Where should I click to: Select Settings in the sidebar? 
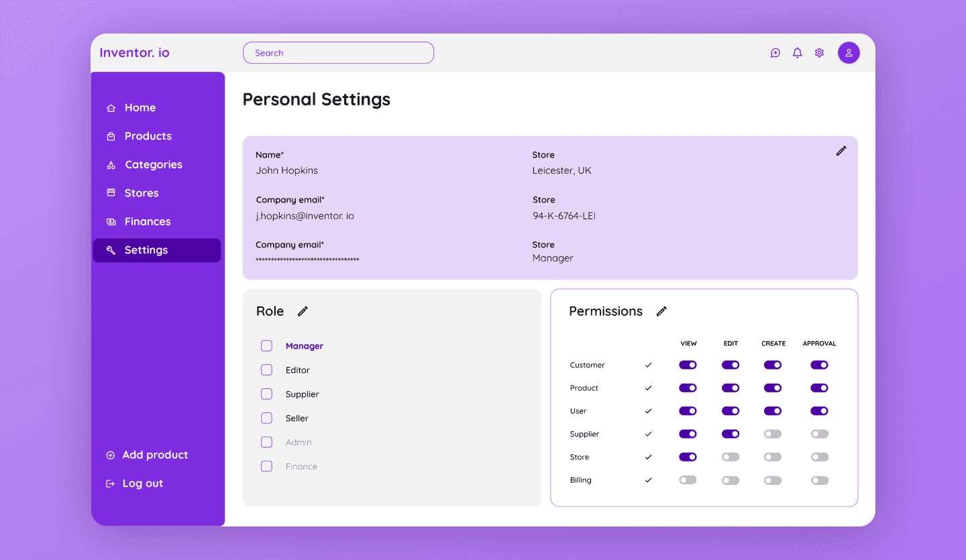pos(157,250)
